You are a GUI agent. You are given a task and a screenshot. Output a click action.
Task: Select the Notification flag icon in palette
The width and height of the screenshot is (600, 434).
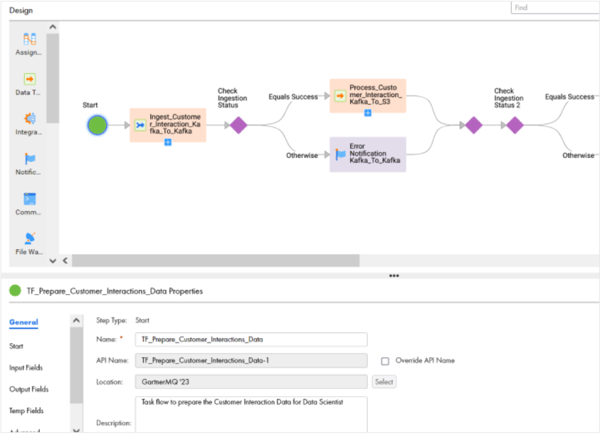coord(29,158)
